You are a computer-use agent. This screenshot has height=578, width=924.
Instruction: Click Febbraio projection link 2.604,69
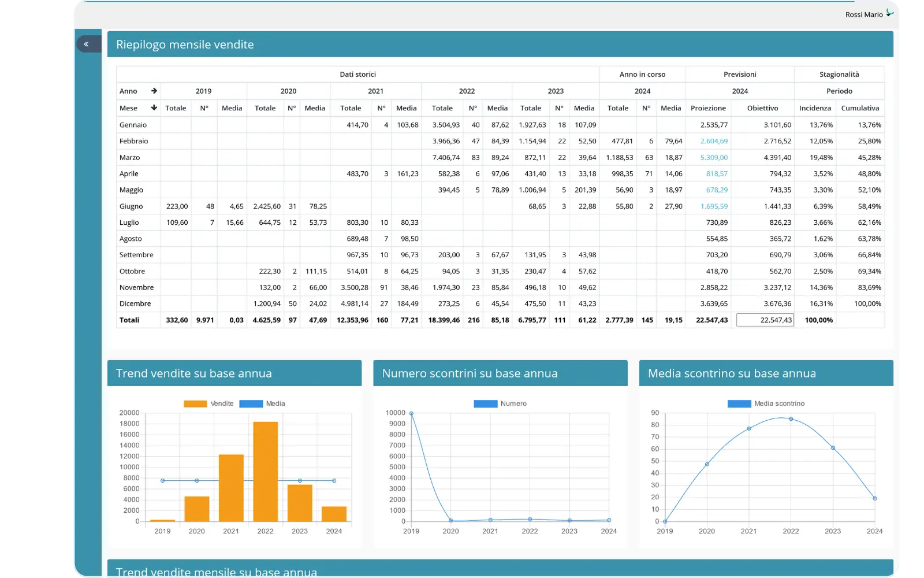(714, 141)
